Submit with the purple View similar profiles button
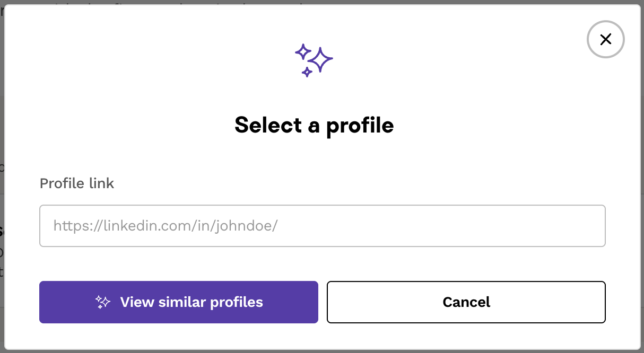644x353 pixels. [x=178, y=302]
